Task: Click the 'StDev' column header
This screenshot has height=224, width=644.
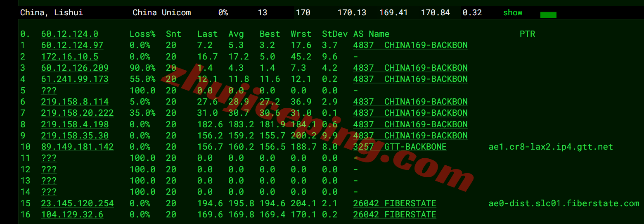Action: click(335, 34)
